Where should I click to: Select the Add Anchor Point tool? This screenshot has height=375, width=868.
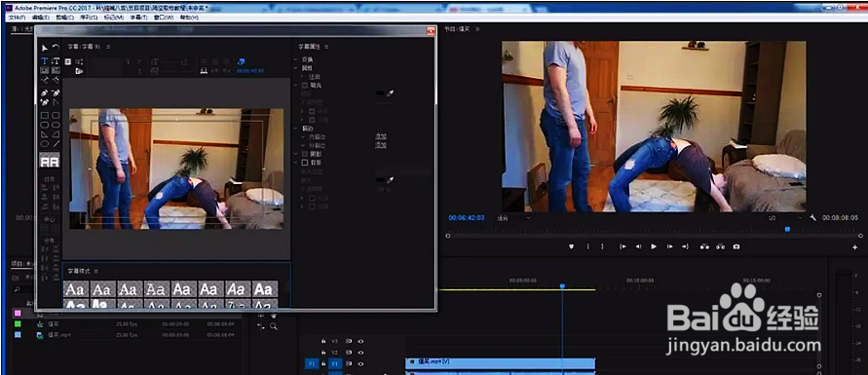45,102
